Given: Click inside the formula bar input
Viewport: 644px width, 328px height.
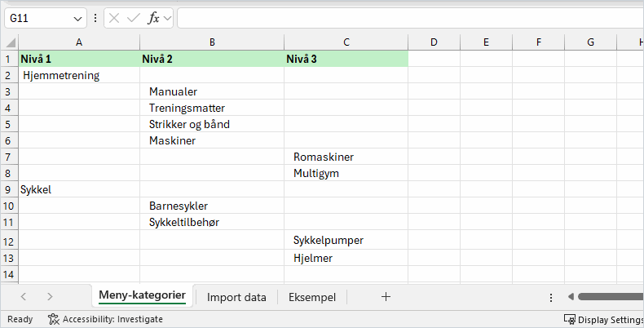Looking at the screenshot, I should coord(408,18).
